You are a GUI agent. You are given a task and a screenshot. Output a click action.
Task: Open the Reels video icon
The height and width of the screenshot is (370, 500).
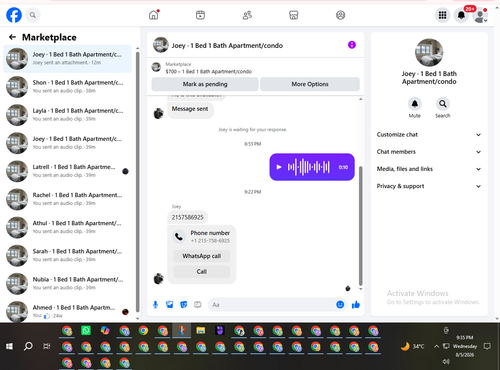pos(200,15)
